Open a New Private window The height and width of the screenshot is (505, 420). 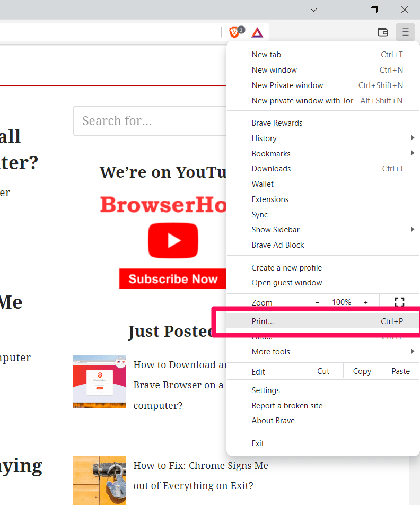(323, 85)
